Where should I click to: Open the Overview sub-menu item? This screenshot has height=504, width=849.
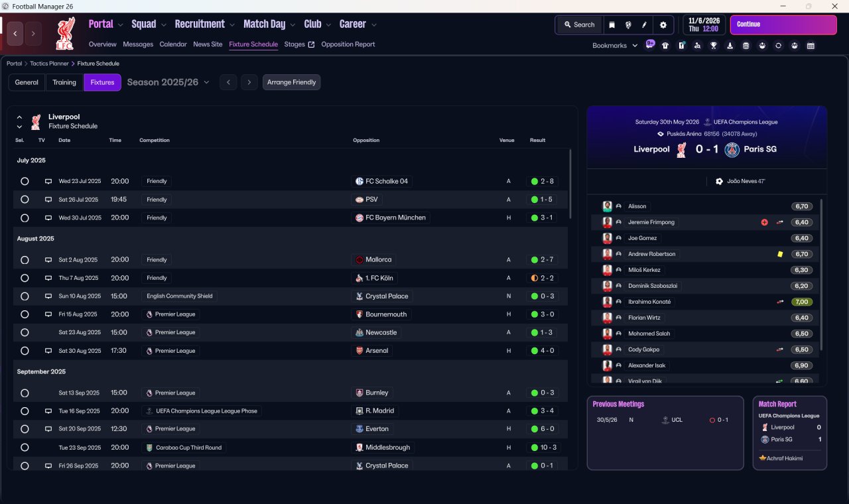pyautogui.click(x=103, y=44)
